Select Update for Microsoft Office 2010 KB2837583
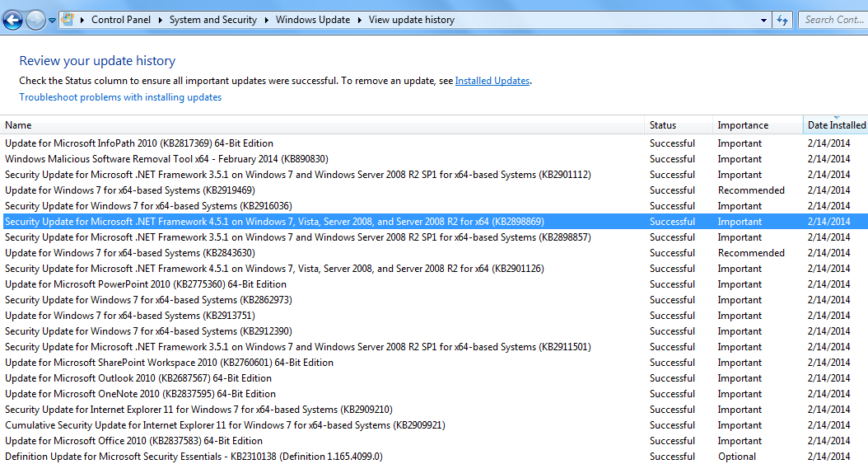868x464 pixels. coord(434,441)
